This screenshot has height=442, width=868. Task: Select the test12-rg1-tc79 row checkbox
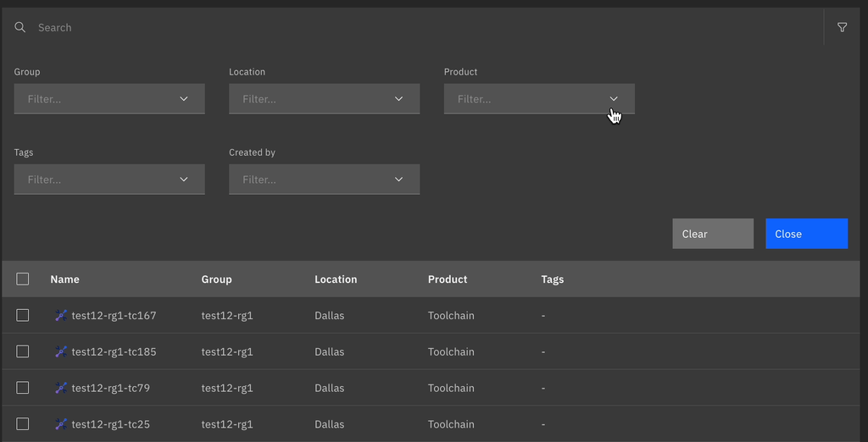pyautogui.click(x=23, y=388)
